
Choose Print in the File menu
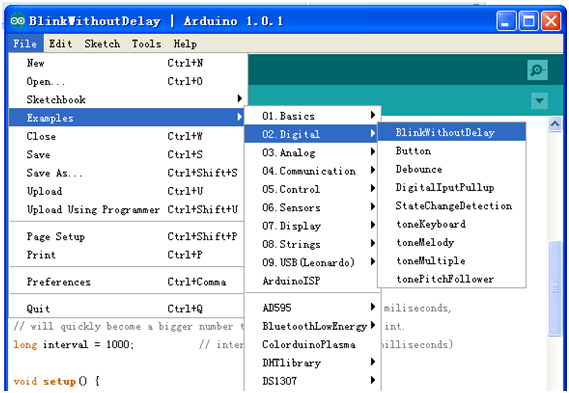[x=126, y=255]
